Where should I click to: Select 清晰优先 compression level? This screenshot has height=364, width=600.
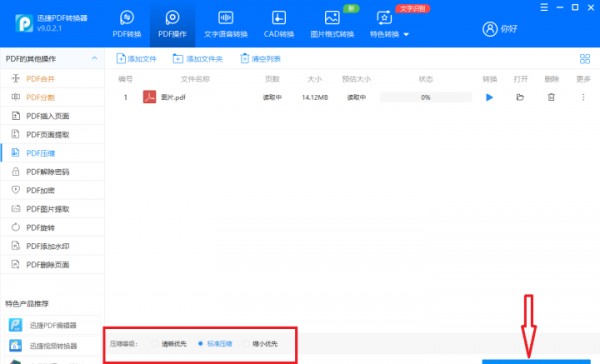(169, 344)
